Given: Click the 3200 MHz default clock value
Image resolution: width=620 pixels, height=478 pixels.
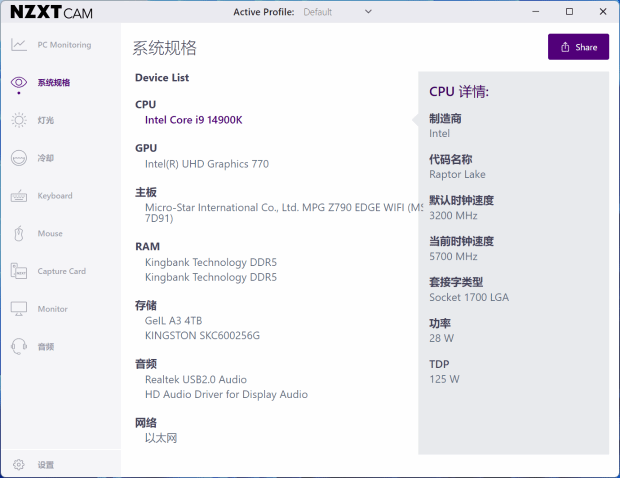Looking at the screenshot, I should pyautogui.click(x=453, y=215).
